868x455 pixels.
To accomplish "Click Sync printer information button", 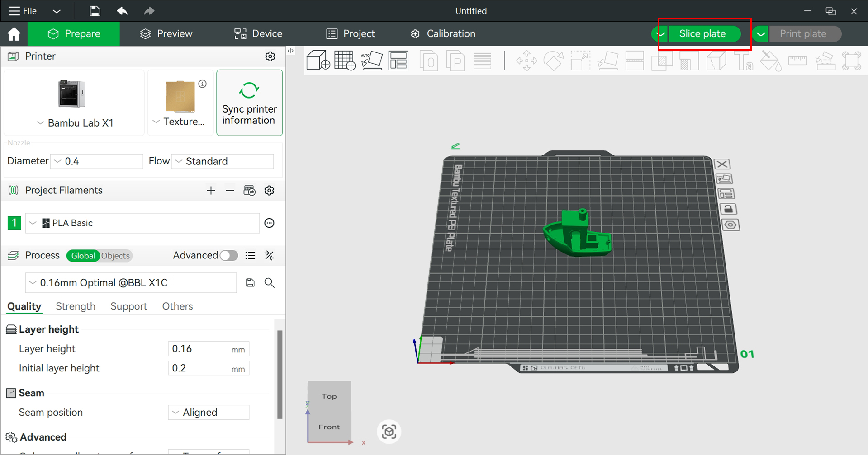I will [249, 103].
